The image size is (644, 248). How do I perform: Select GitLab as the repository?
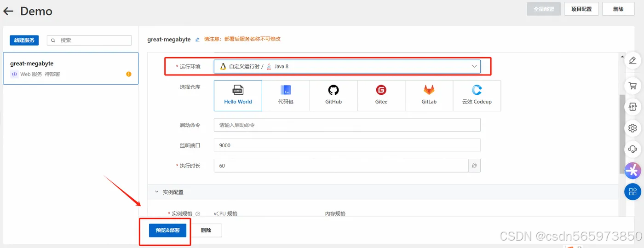(429, 96)
